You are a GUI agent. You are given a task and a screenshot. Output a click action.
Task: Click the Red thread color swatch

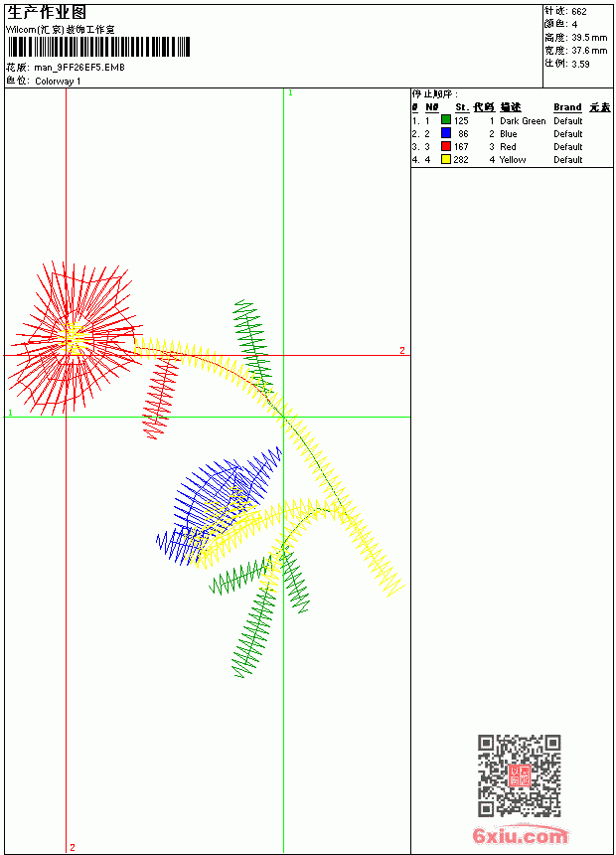pos(446,146)
